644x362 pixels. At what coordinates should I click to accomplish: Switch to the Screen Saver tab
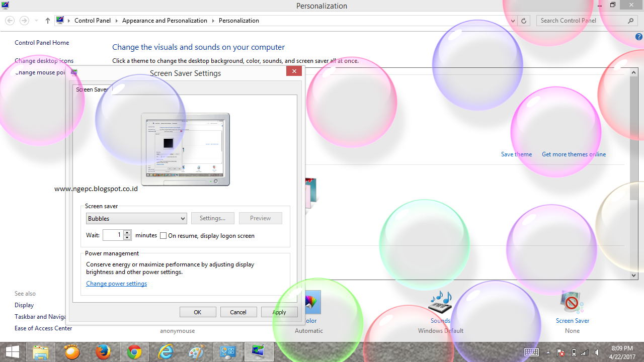point(93,89)
